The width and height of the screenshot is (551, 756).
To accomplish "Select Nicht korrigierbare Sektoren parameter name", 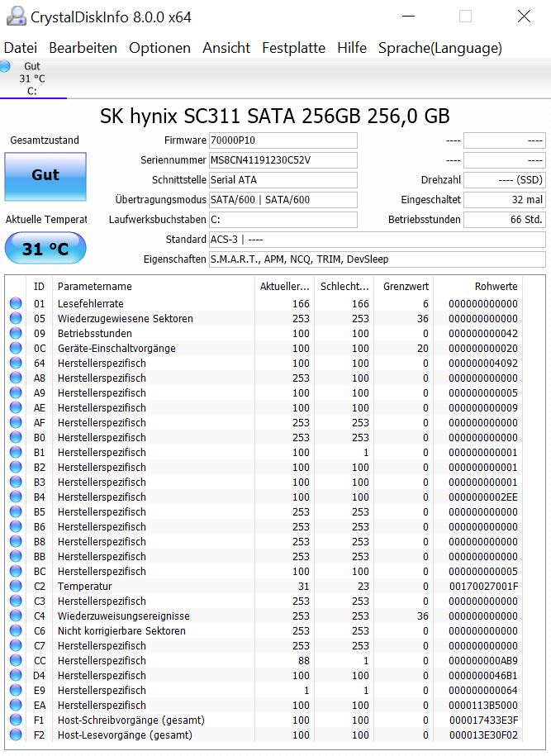I will click(x=121, y=631).
